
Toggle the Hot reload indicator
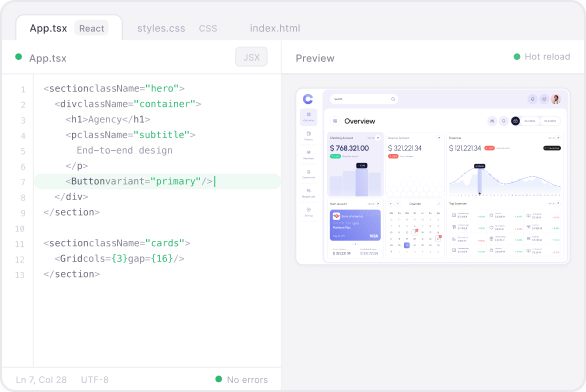coord(542,57)
